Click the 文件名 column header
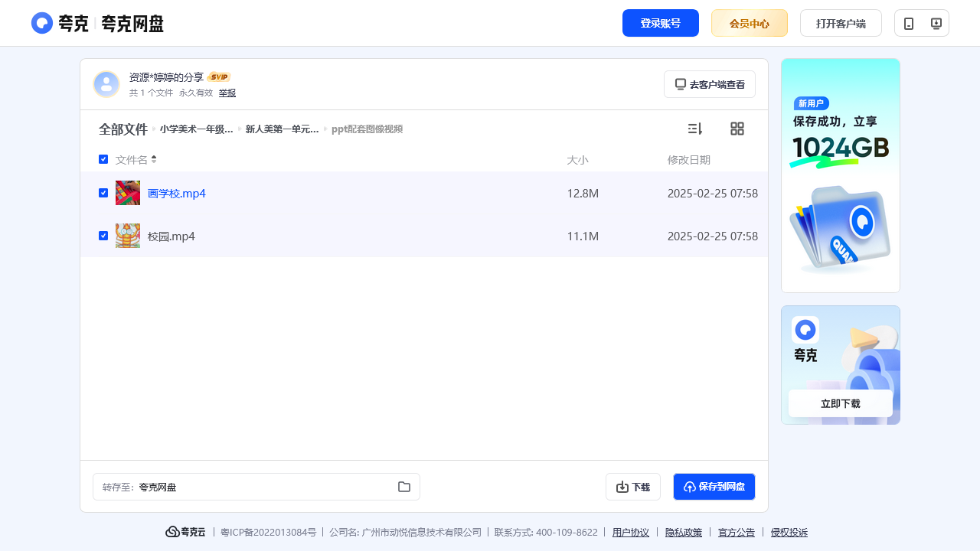The image size is (980, 551). pos(132,159)
